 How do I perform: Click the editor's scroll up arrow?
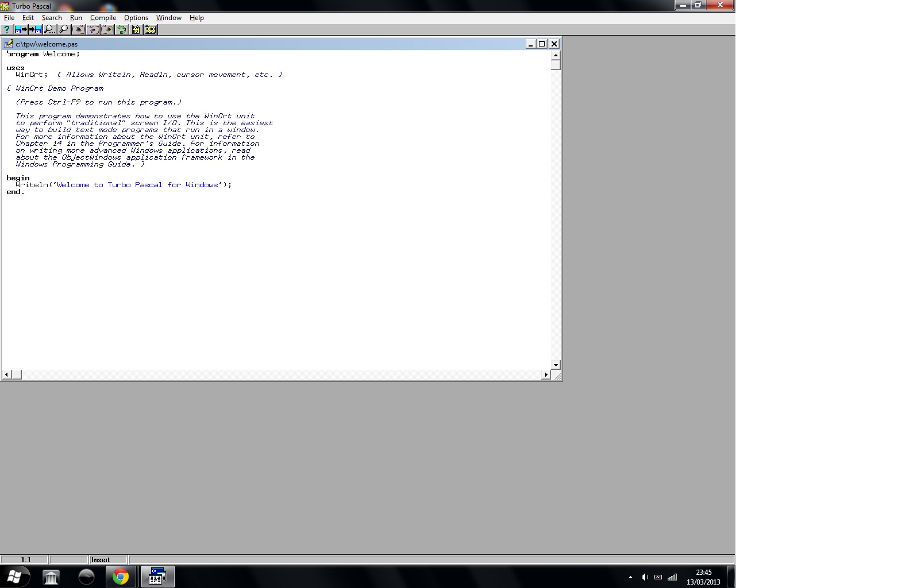click(x=556, y=55)
